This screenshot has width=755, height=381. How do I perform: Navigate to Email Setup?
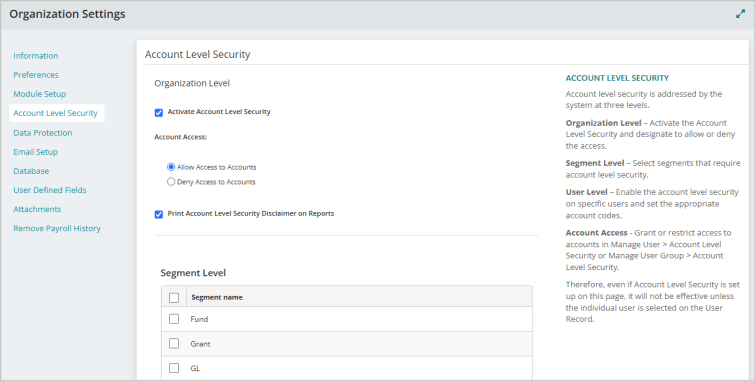tap(36, 152)
